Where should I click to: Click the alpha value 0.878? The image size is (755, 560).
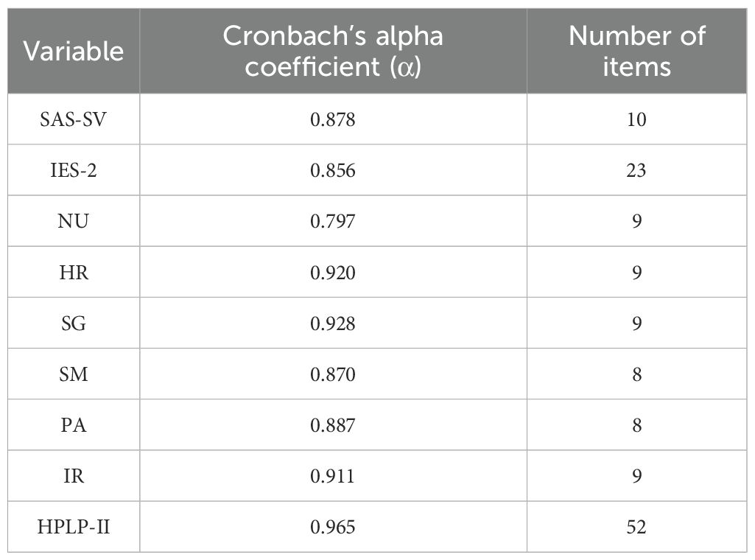tap(333, 119)
